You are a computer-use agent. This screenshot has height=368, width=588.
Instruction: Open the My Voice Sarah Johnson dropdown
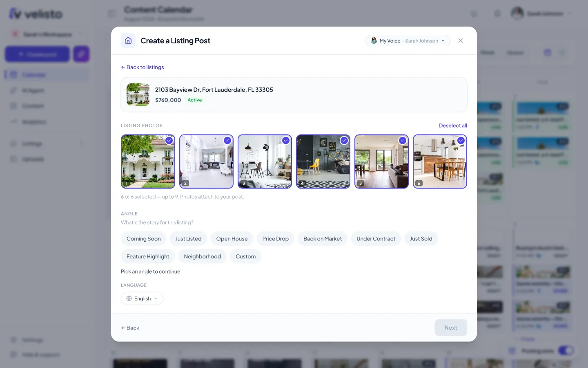408,40
